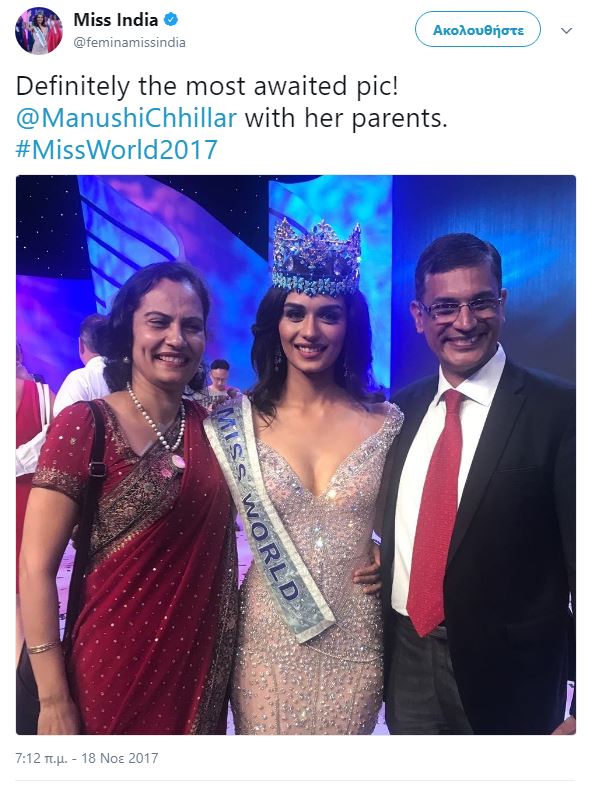Screen dimensions: 601x787
Task: Open the @ManushiChhillar mention
Action: pos(126,118)
